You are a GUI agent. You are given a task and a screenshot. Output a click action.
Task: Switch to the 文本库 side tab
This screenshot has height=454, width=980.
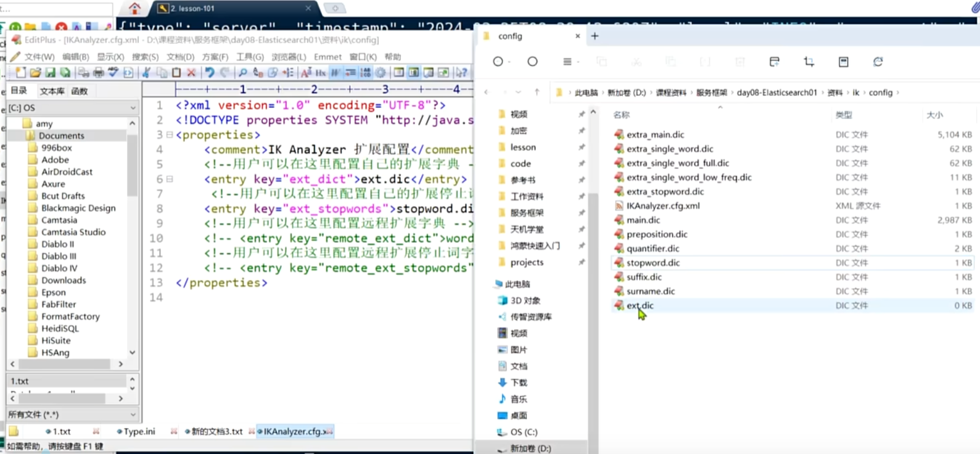(52, 91)
